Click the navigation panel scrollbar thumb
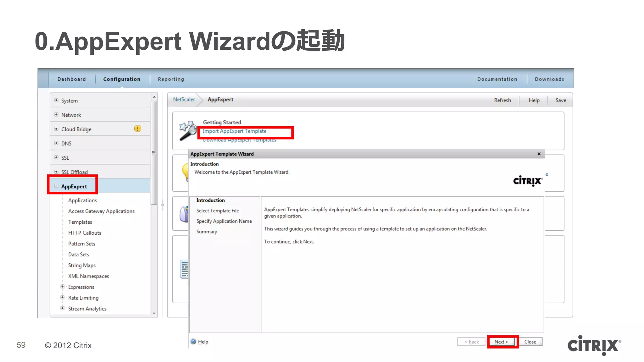Screen dimensions: 644x362 (154, 153)
